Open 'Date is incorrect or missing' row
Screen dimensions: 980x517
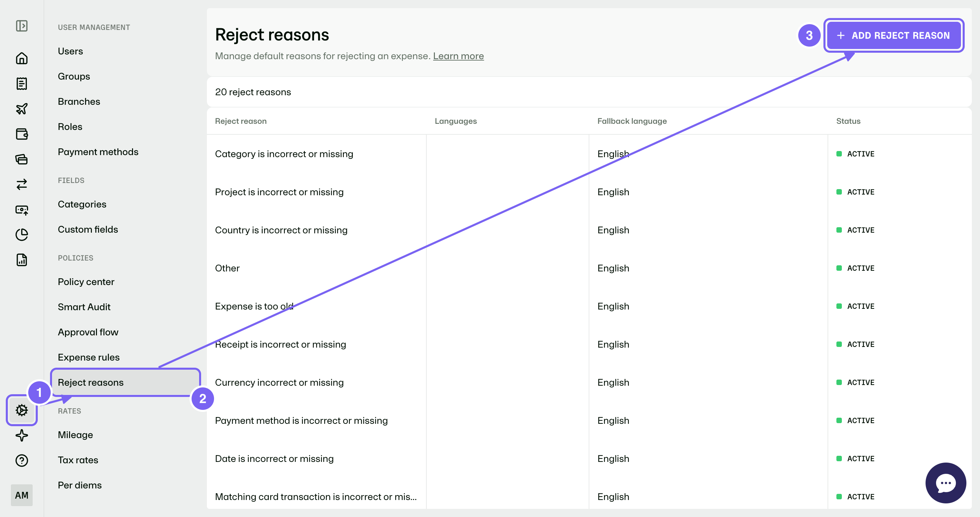[x=589, y=458]
